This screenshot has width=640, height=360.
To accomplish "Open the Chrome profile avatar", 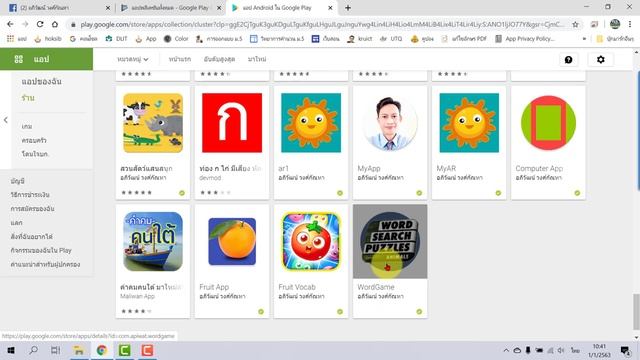I will click(615, 24).
